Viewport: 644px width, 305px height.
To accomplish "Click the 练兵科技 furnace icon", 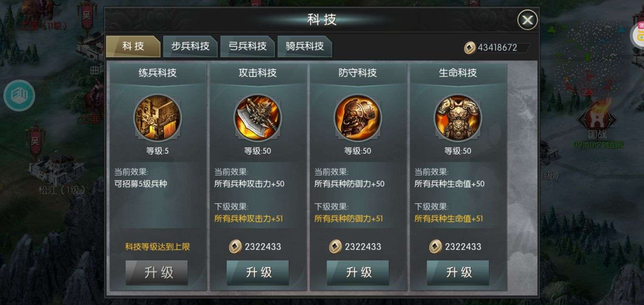I will (x=158, y=117).
